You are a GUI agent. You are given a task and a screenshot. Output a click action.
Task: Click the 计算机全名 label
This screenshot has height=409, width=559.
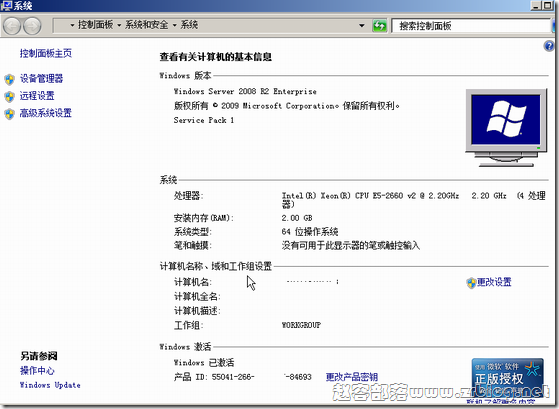pyautogui.click(x=197, y=297)
